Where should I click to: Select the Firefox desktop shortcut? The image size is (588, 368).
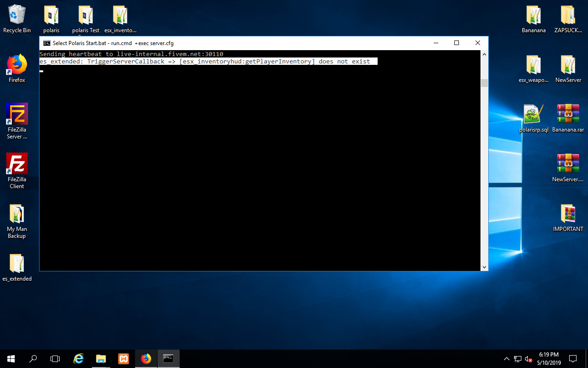click(x=17, y=69)
